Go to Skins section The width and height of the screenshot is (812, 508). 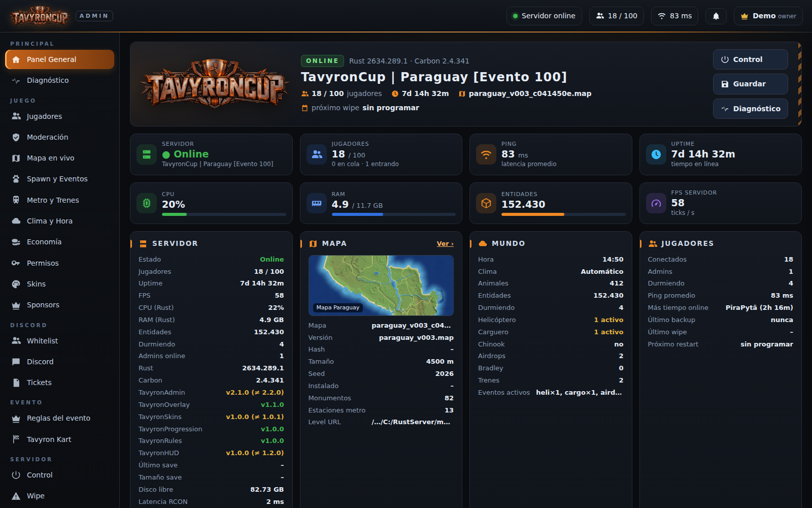click(60, 284)
